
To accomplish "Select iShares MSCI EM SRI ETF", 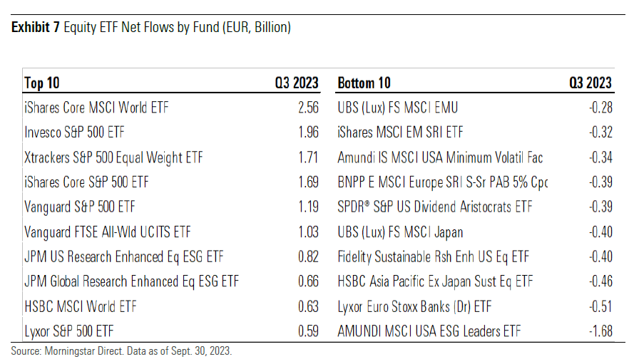I will click(400, 132).
